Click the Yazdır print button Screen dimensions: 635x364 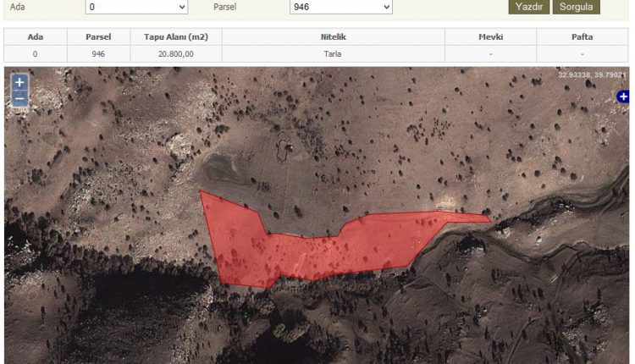(x=528, y=7)
